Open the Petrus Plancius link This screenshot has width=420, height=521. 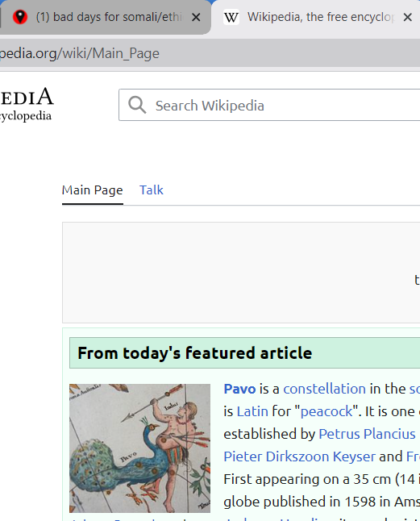(367, 434)
